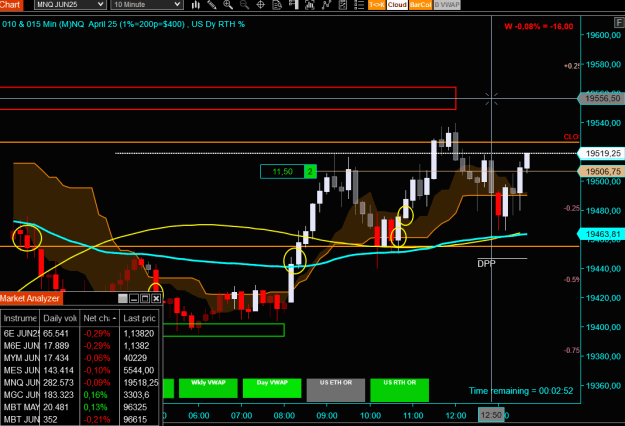The image size is (625, 426).
Task: Select the zoom in magnifier
Action: click(x=228, y=4)
